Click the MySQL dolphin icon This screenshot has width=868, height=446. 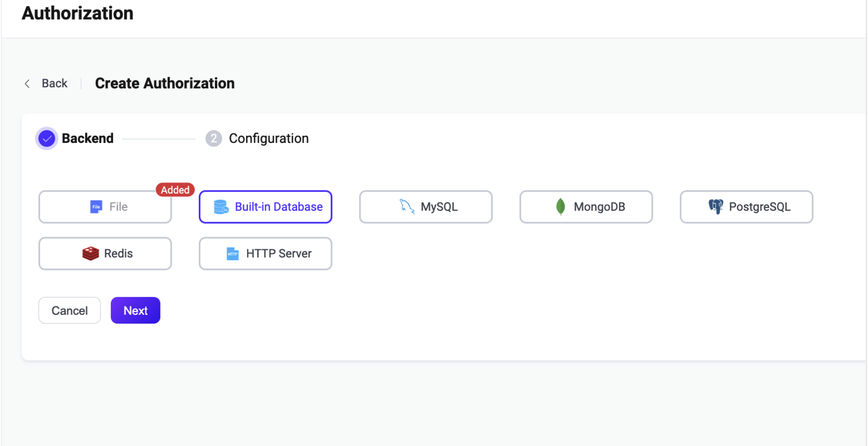click(x=407, y=206)
